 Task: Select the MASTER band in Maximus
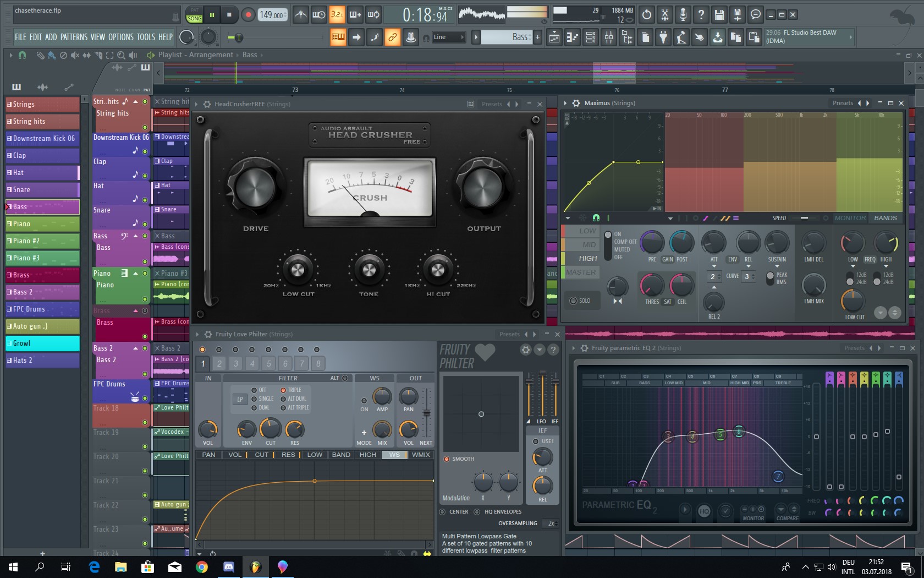click(581, 272)
